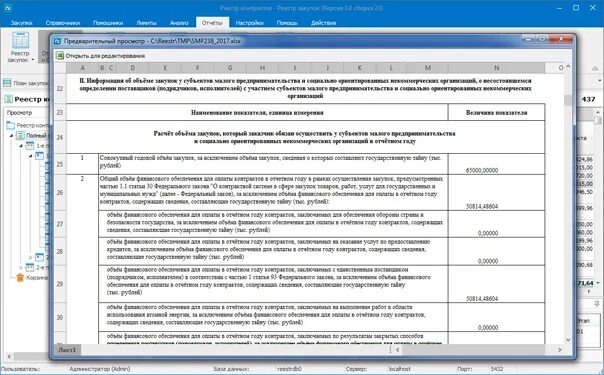Click localhost server in the status bar
The width and height of the screenshot is (604, 375).
pos(399,368)
